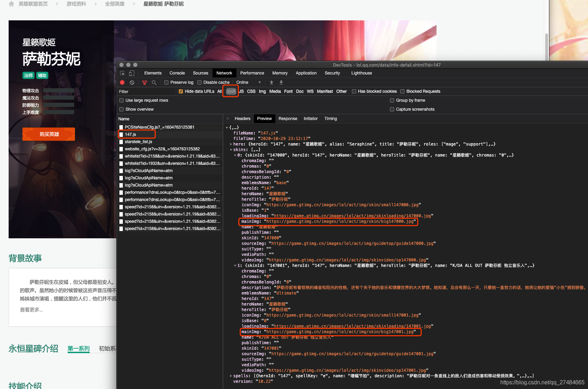Screen dimensions: 588x389
Task: Click 查看更多... to read more story
Action: pos(31,310)
